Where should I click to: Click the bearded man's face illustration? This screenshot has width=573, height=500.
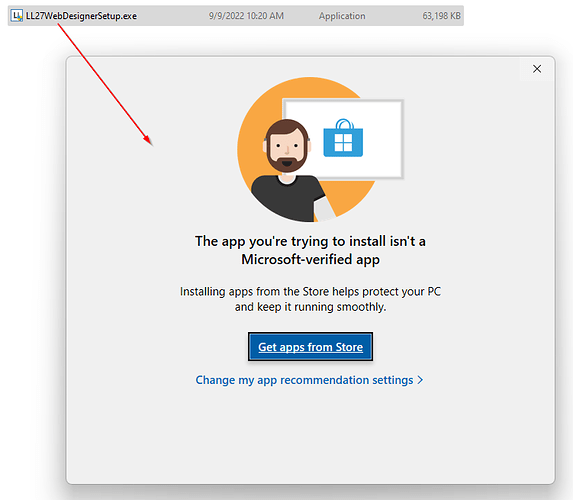pos(287,145)
